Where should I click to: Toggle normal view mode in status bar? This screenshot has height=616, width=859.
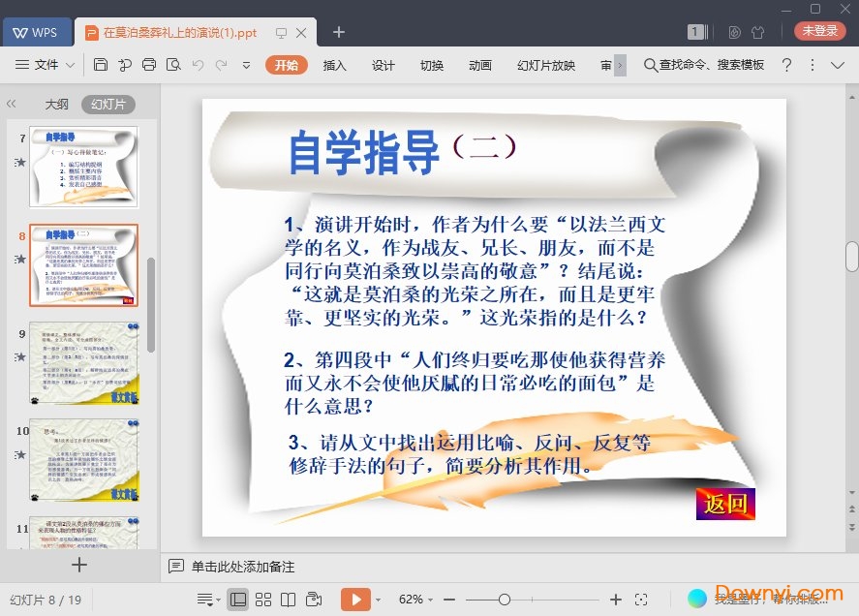(238, 600)
